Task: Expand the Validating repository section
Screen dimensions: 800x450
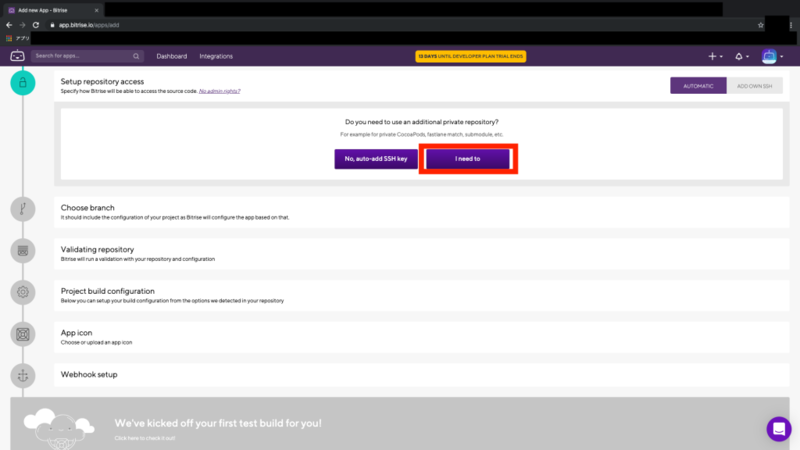Action: coord(421,254)
